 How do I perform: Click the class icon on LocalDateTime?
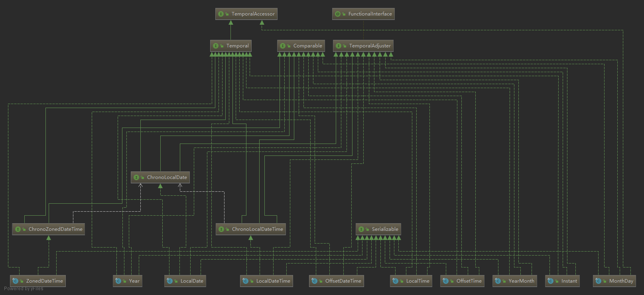point(246,281)
